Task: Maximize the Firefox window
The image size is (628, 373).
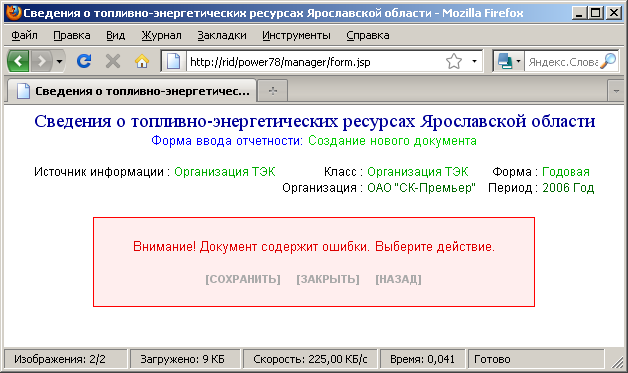Action: click(596, 13)
